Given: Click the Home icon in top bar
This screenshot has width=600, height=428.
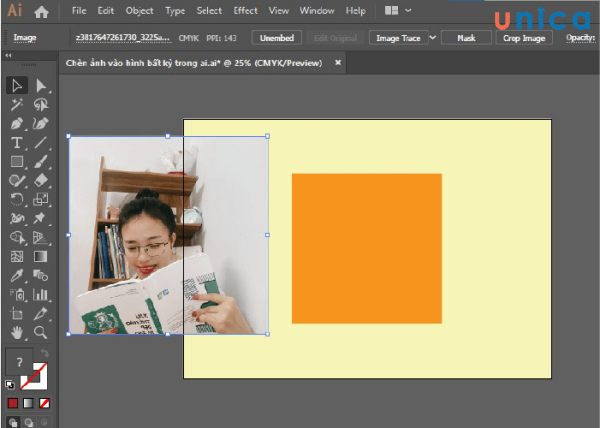Looking at the screenshot, I should [41, 12].
